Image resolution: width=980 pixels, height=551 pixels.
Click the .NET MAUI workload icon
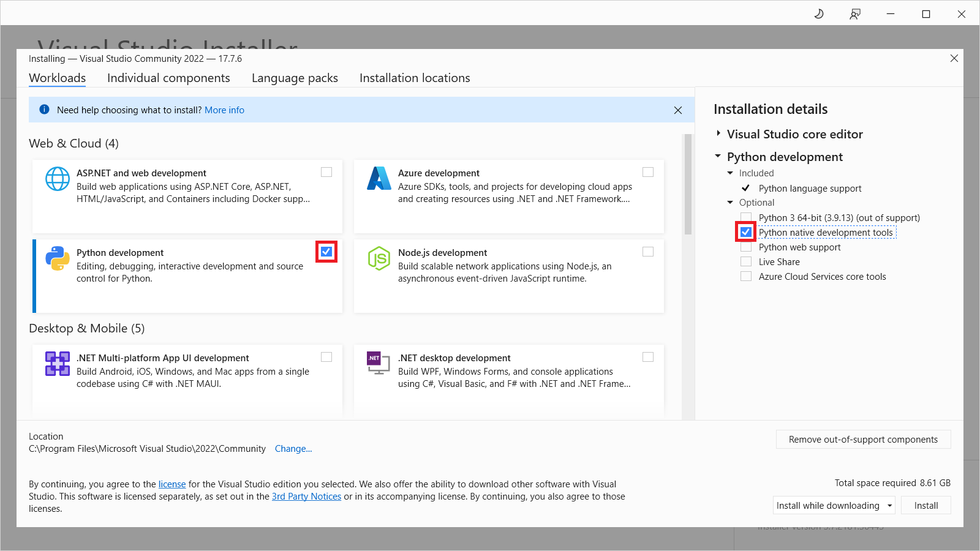[58, 364]
